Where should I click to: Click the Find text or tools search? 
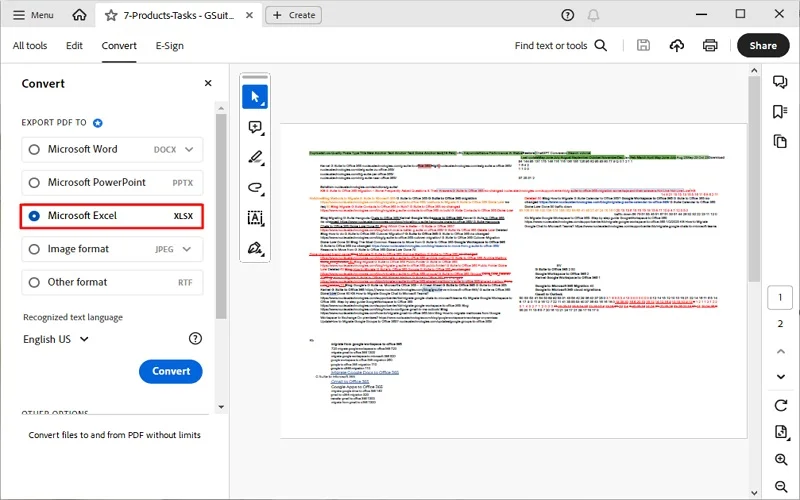561,45
